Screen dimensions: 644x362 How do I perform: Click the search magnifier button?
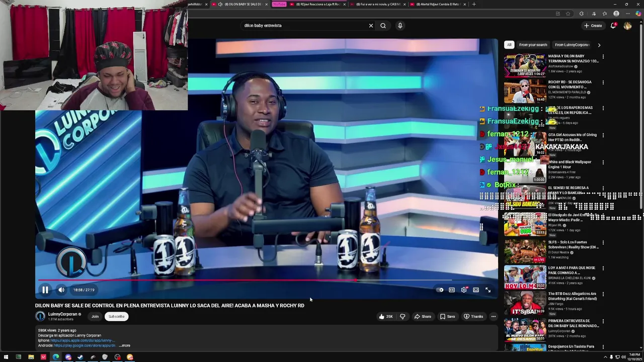(x=383, y=26)
